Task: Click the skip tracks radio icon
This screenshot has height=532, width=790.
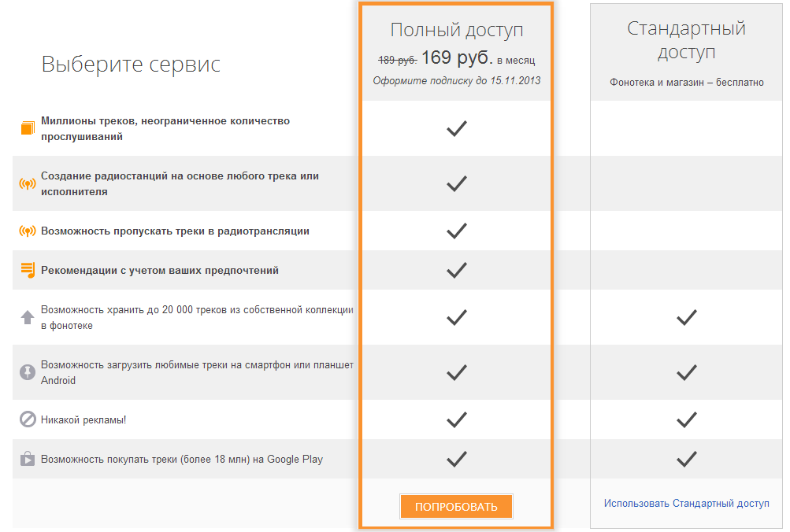Action: (28, 231)
